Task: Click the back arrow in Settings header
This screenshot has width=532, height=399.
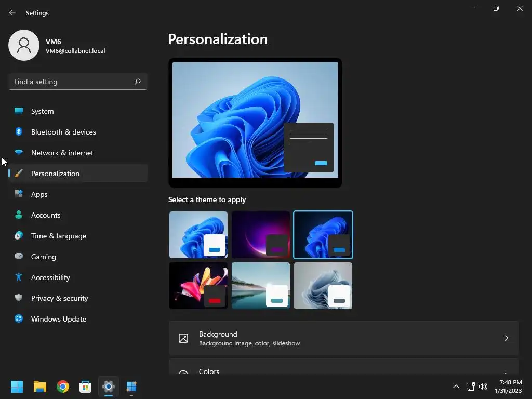Action: (12, 13)
